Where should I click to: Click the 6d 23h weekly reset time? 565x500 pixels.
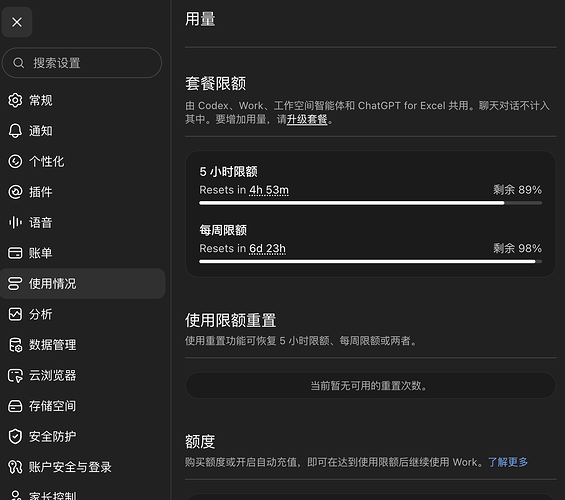tap(267, 249)
